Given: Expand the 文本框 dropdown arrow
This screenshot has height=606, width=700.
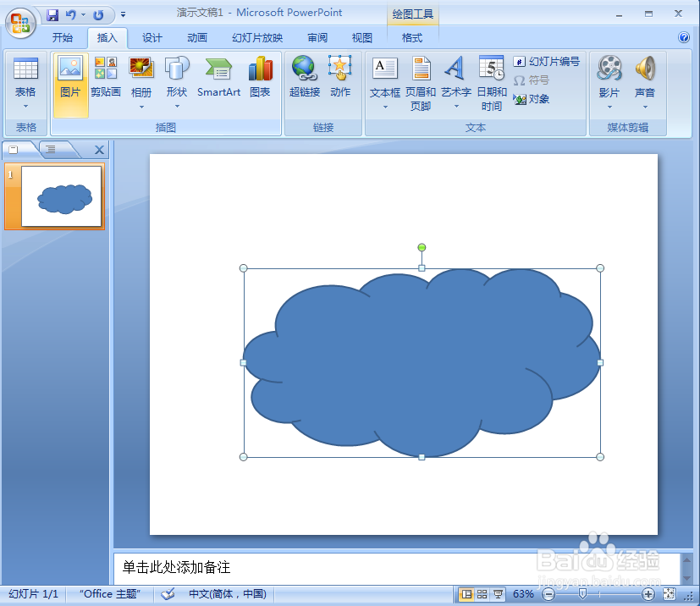Looking at the screenshot, I should coord(385,107).
